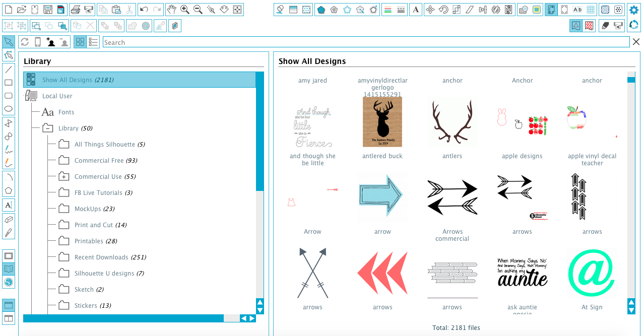Viewport: 644px width, 336px height.
Task: Open Silhouette Studio preferences gear
Action: pyautogui.click(x=633, y=9)
